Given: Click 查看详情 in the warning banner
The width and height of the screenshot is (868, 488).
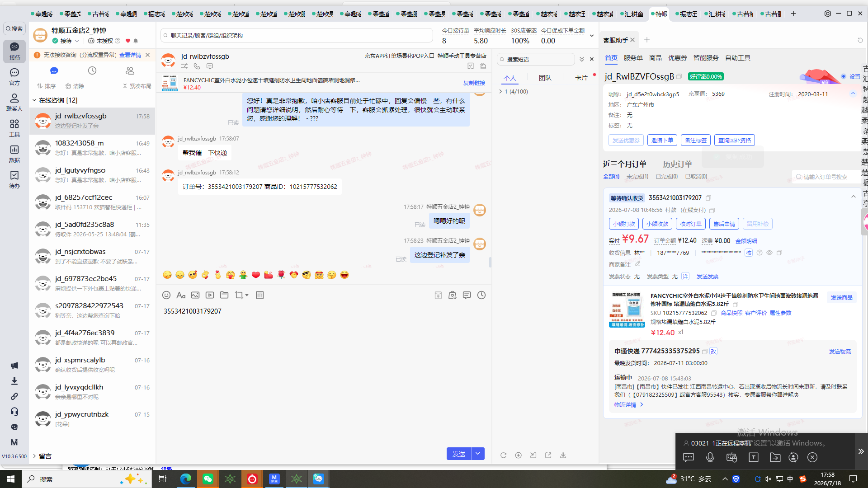Looking at the screenshot, I should click(130, 55).
